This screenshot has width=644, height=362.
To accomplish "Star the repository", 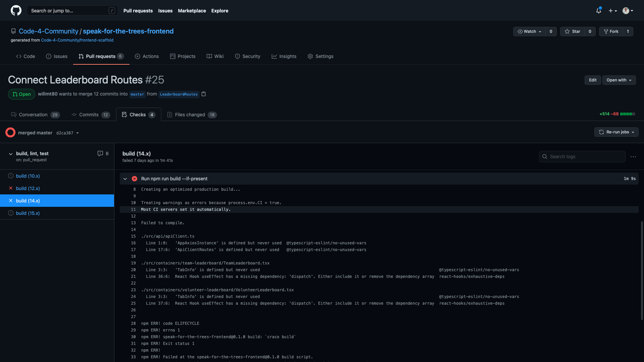I will (x=572, y=32).
